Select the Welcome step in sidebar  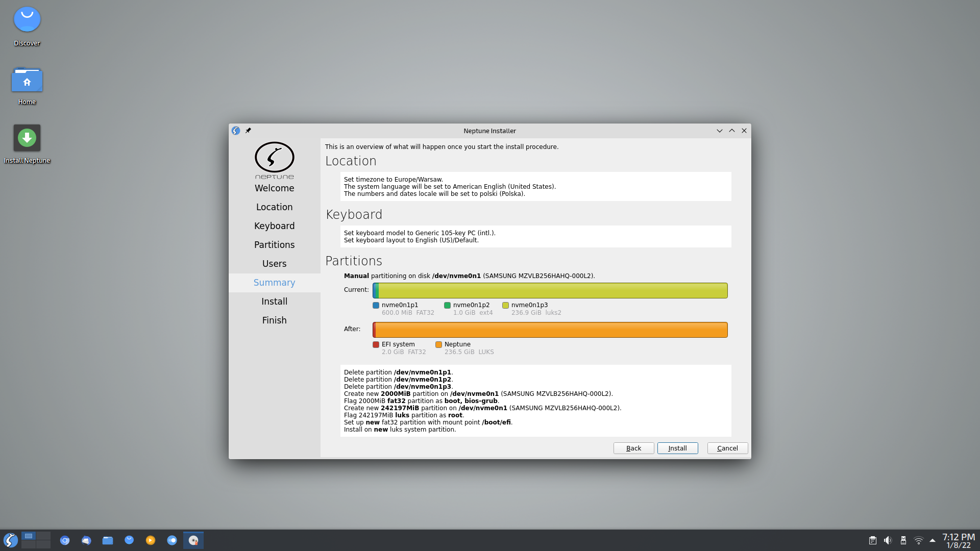click(275, 188)
